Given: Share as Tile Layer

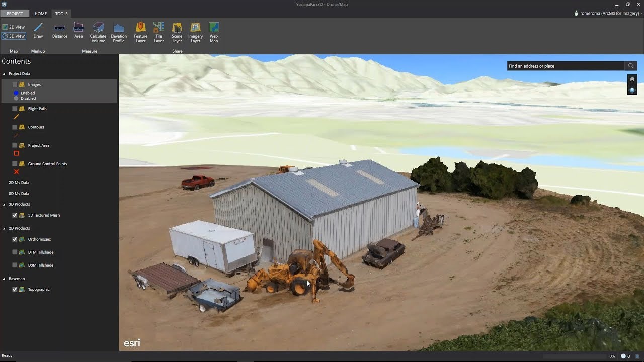Looking at the screenshot, I should click(159, 32).
